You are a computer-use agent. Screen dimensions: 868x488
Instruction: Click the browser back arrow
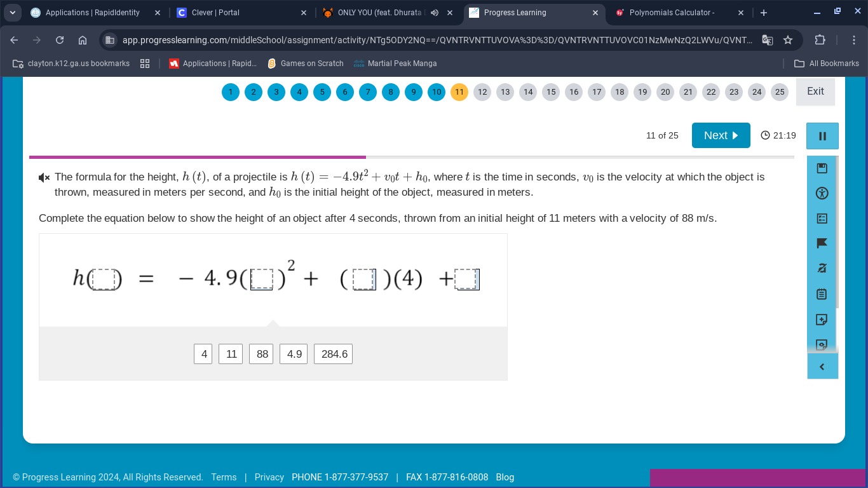[15, 40]
